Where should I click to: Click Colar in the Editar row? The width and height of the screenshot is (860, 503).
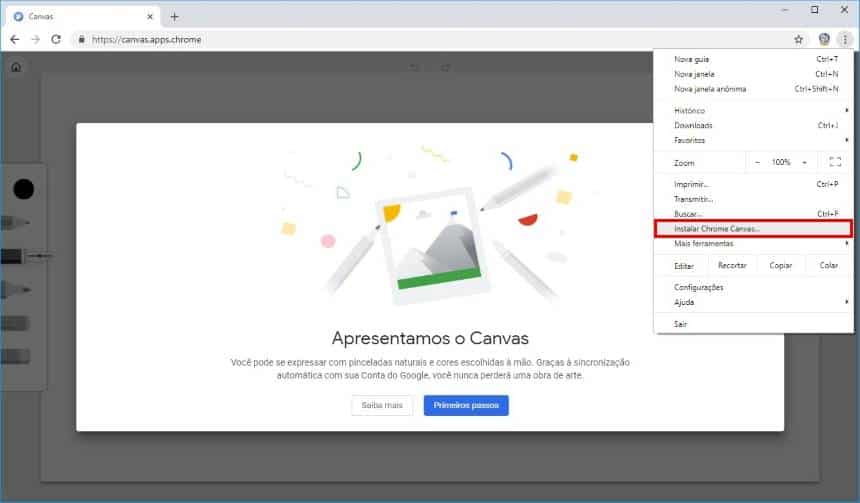[829, 265]
